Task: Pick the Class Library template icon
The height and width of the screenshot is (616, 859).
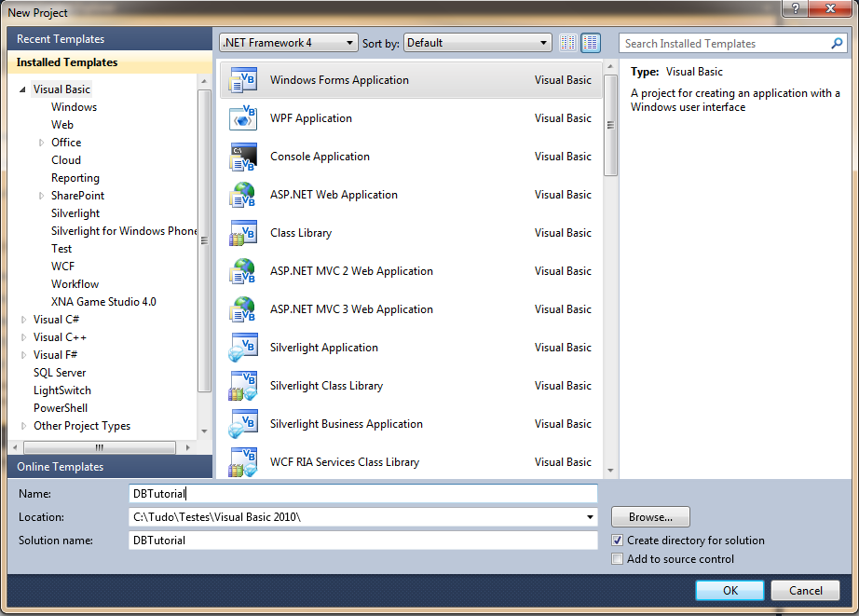Action: pos(241,233)
